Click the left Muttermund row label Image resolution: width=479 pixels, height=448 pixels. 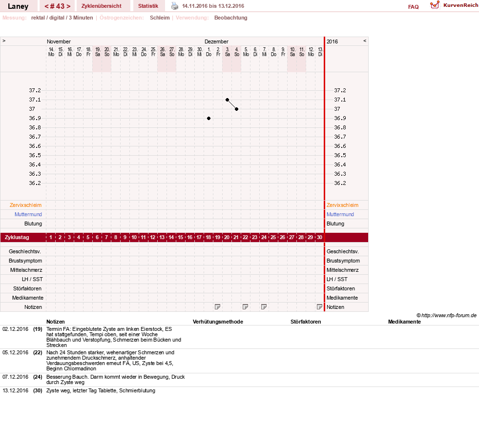click(28, 214)
